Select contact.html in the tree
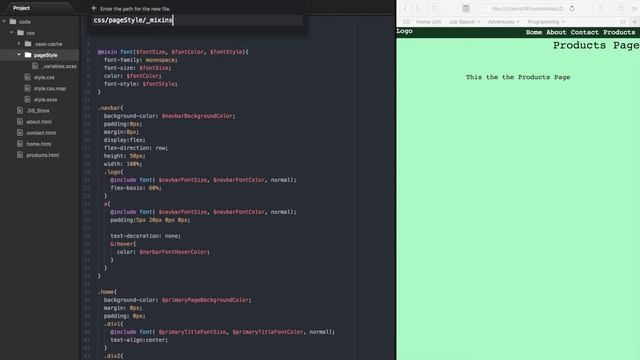The image size is (640, 360). [41, 133]
